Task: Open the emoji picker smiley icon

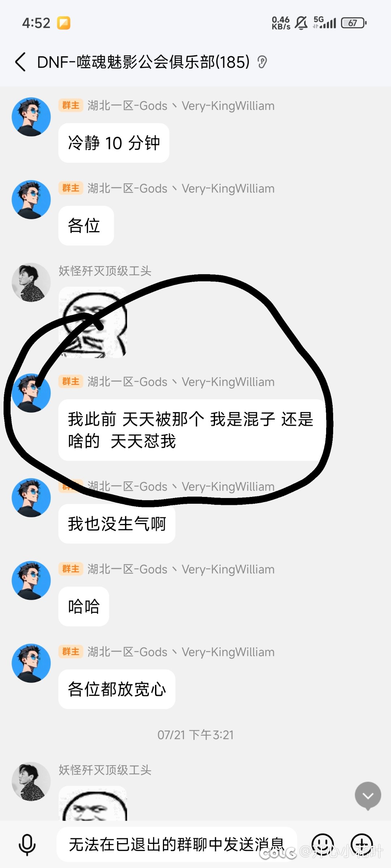Action: 322,844
